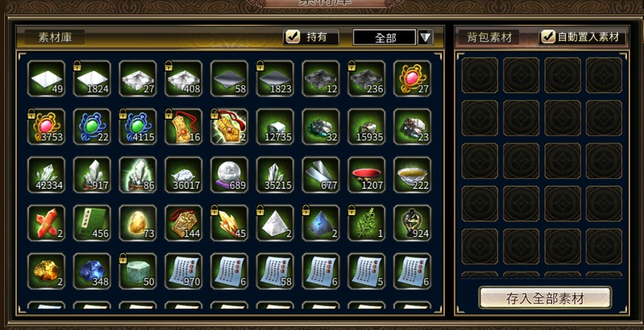
Task: Select the 背包素材 tab label
Action: 489,37
